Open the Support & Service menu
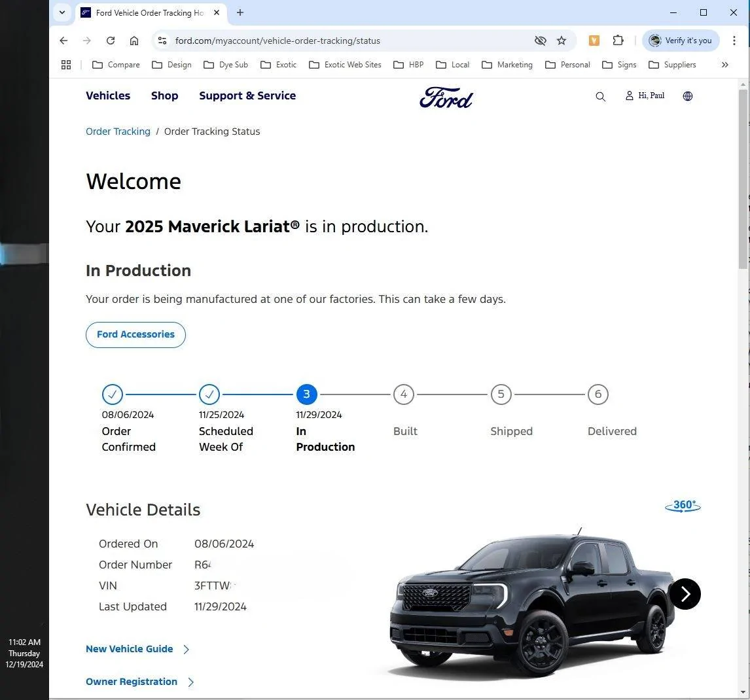Image resolution: width=750 pixels, height=700 pixels. [x=247, y=96]
